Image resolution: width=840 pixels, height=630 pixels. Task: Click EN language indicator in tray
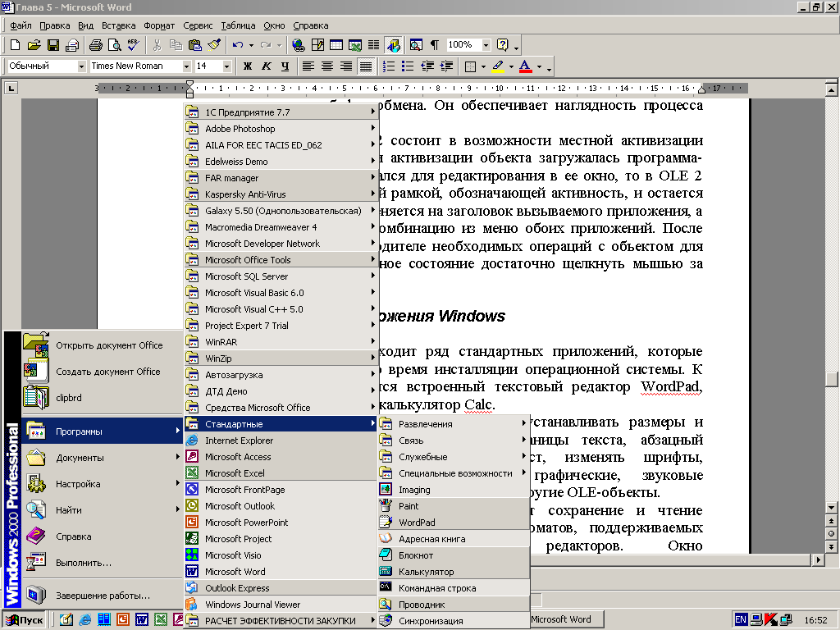coord(741,620)
